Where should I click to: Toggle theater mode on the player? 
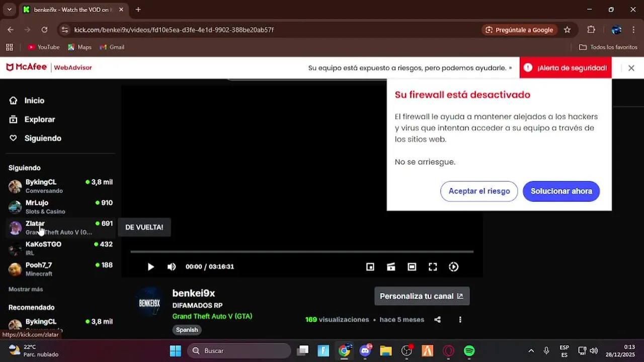[x=412, y=267]
